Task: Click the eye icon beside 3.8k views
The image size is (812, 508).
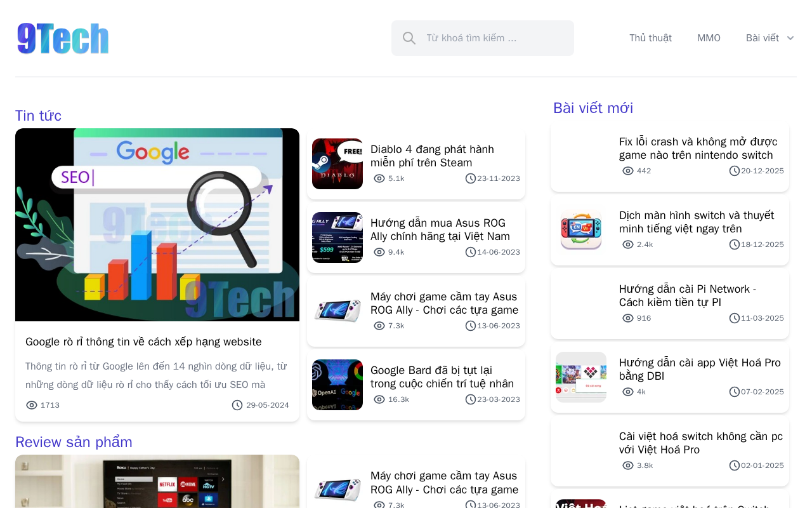Action: pos(628,465)
